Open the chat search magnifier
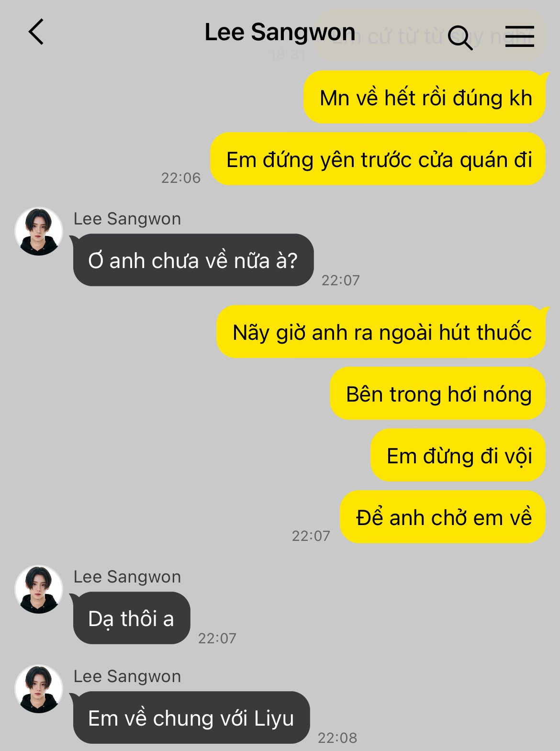The image size is (560, 751). click(460, 37)
